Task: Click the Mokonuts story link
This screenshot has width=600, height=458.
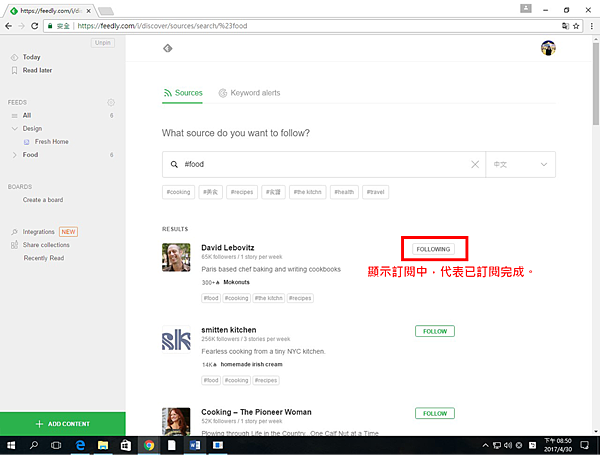Action: point(236,282)
